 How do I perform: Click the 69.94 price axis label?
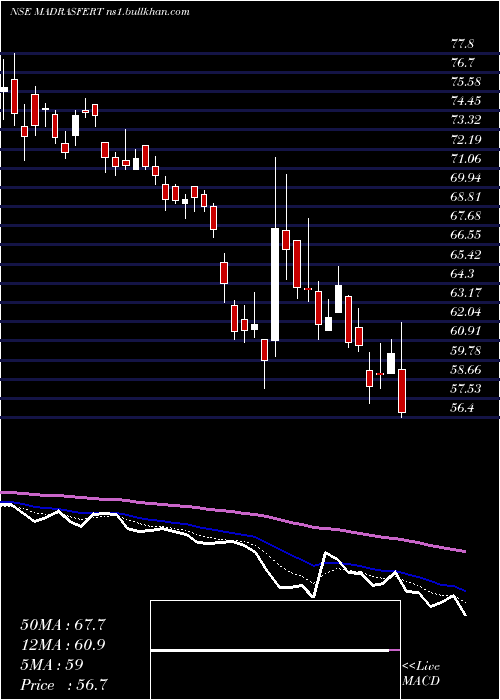click(x=466, y=178)
